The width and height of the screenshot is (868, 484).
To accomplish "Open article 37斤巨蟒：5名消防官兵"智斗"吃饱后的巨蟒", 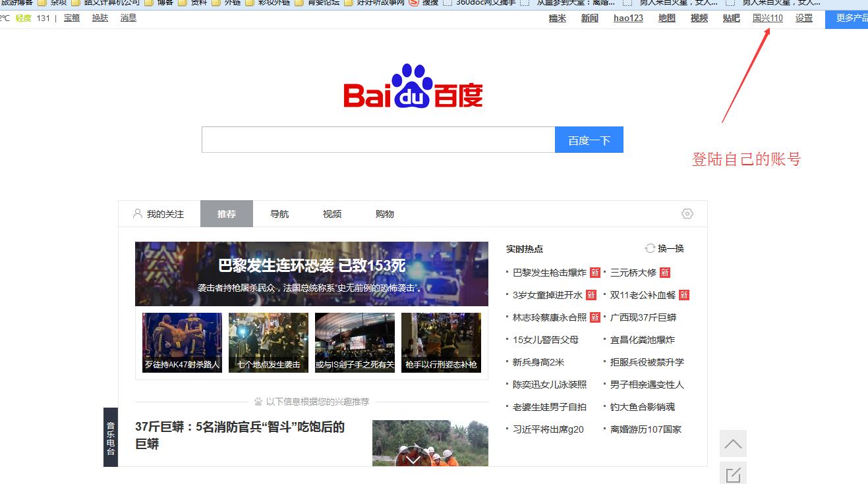I will [240, 435].
